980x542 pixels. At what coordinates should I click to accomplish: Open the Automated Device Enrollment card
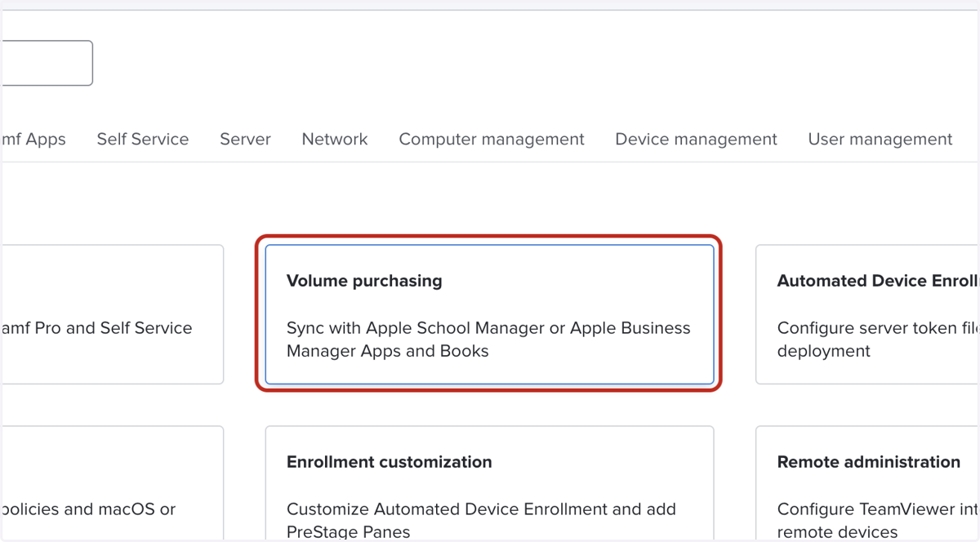868,314
